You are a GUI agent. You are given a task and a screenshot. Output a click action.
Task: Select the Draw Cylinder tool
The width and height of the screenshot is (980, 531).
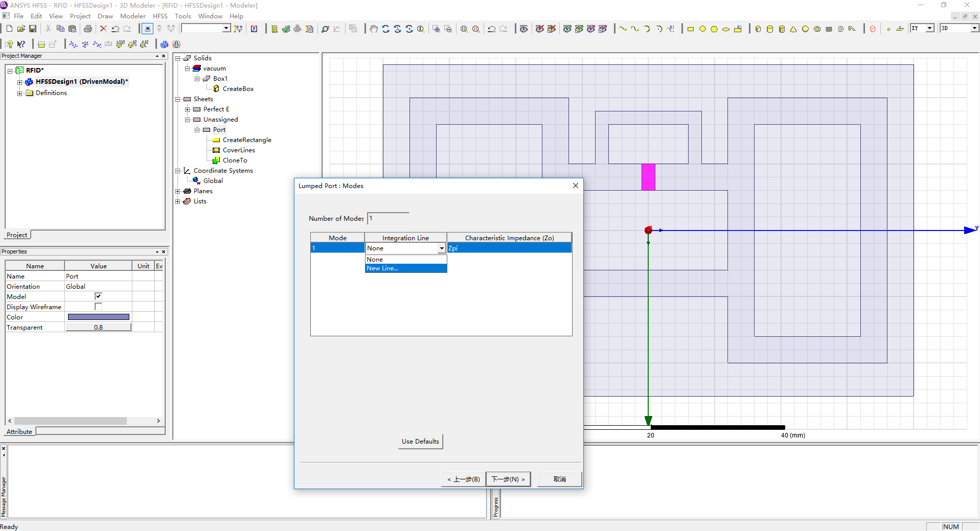[770, 29]
